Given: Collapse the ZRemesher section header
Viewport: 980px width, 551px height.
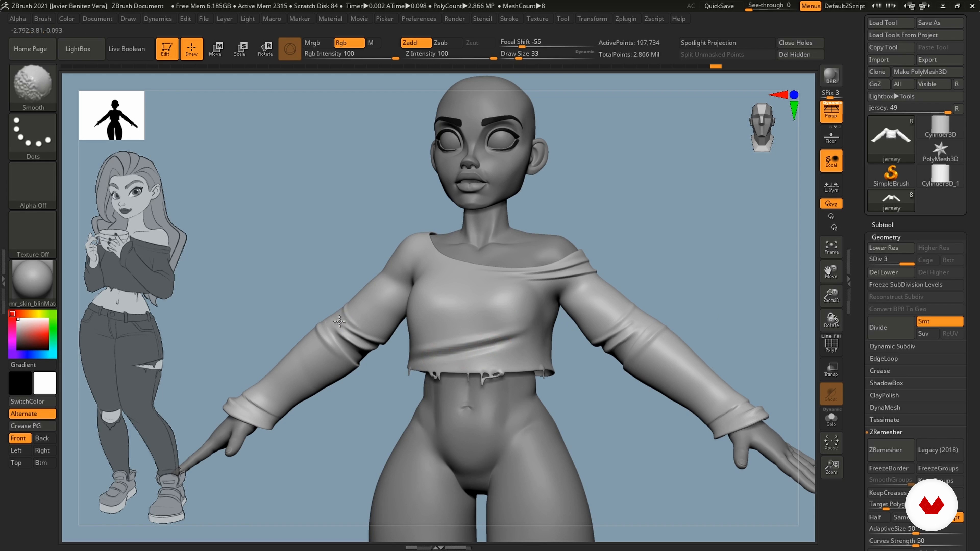Looking at the screenshot, I should point(886,432).
